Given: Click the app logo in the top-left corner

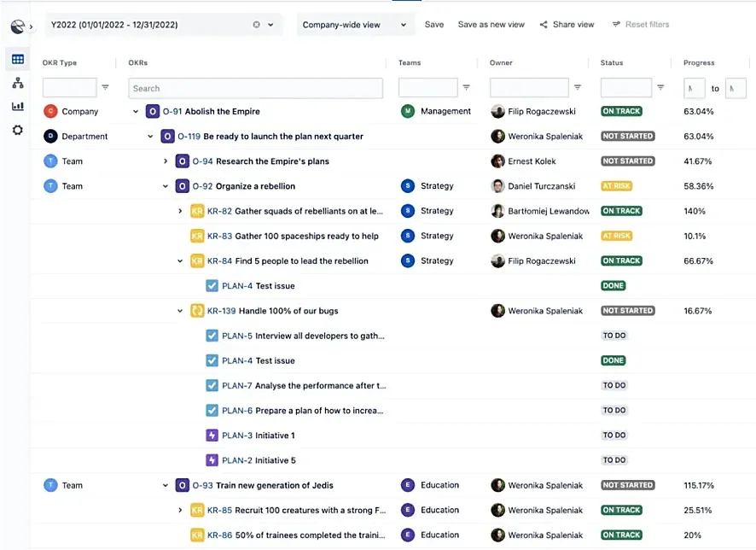Looking at the screenshot, I should tap(18, 25).
